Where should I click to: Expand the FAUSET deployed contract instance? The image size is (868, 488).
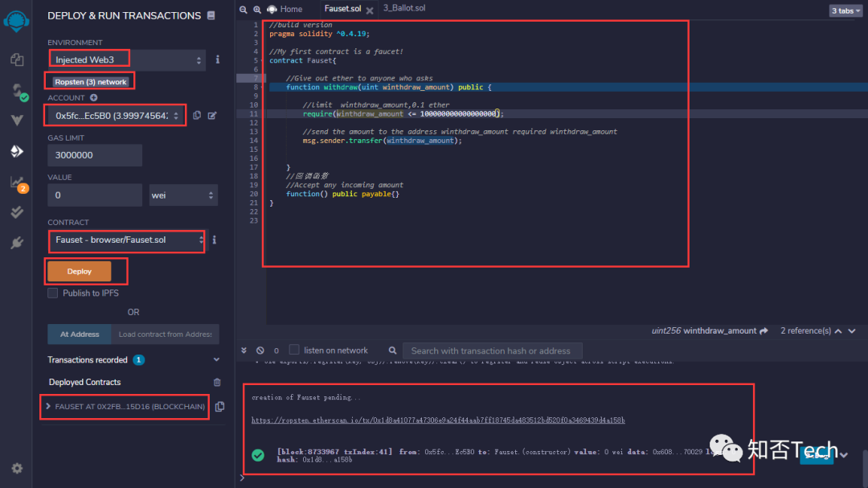48,407
